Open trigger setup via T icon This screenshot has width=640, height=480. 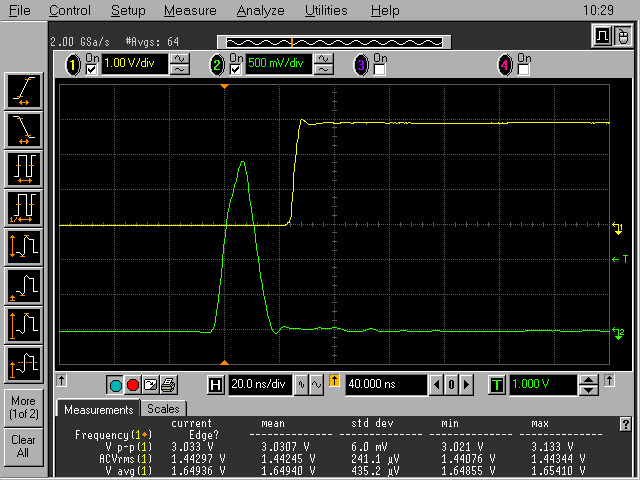click(496, 385)
